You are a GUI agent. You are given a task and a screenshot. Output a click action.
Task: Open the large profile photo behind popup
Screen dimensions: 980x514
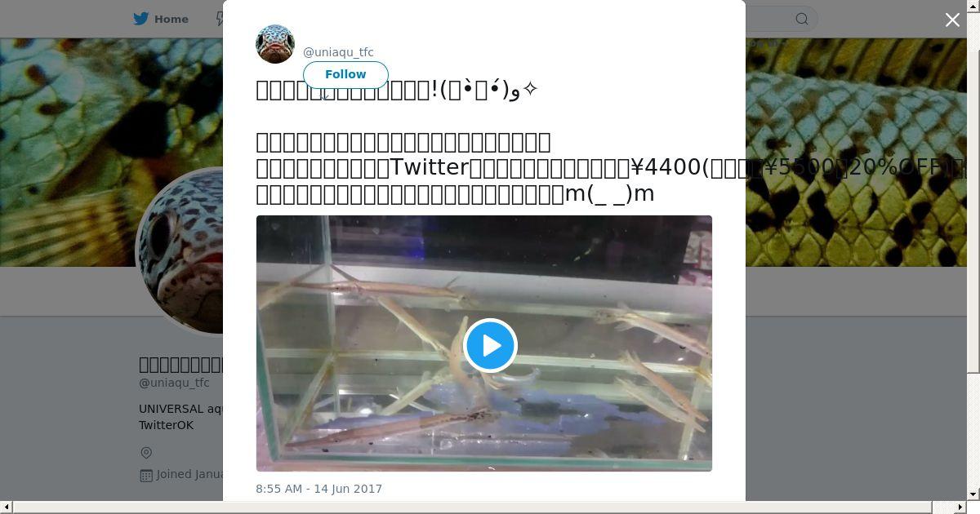coord(180,250)
